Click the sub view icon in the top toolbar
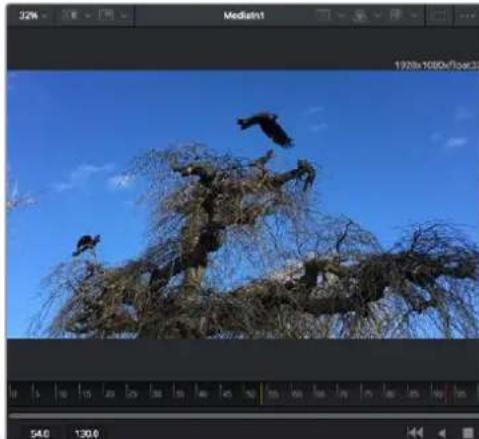The height and width of the screenshot is (439, 479). 106,15
